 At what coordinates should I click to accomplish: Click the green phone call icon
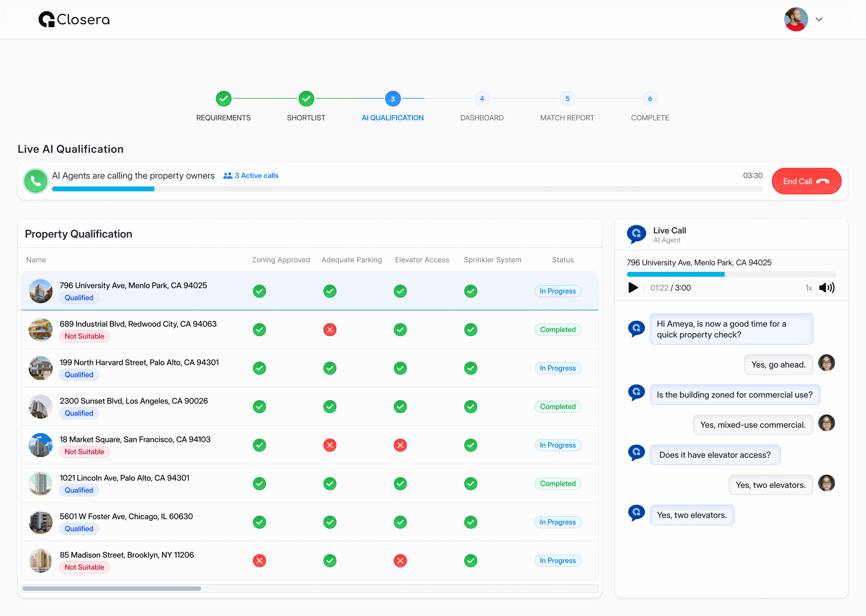36,181
